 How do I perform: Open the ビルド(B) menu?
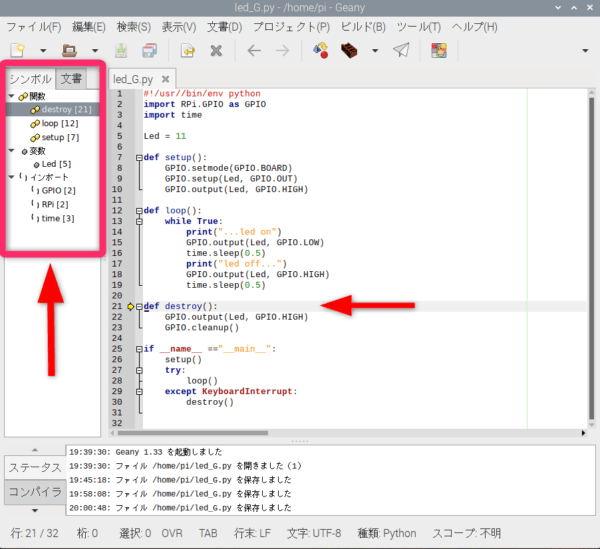point(363,27)
